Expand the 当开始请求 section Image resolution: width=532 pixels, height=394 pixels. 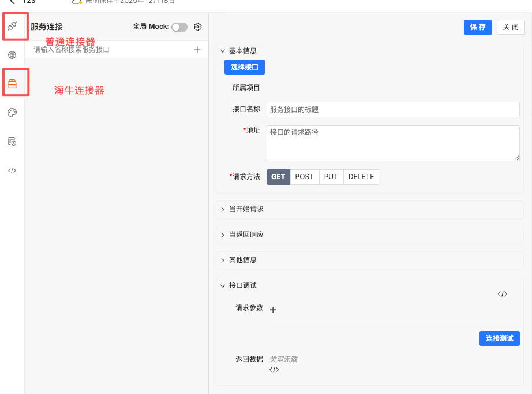[x=246, y=209]
